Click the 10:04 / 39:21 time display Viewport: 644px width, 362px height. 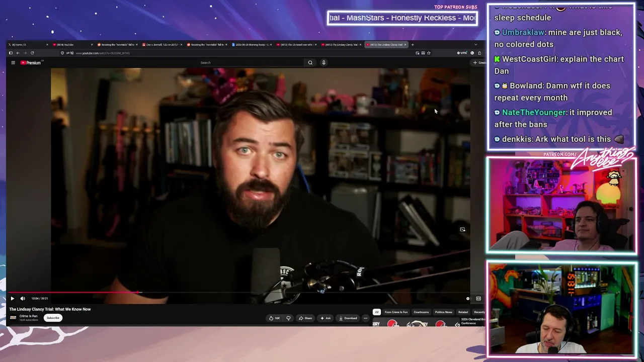pos(40,299)
